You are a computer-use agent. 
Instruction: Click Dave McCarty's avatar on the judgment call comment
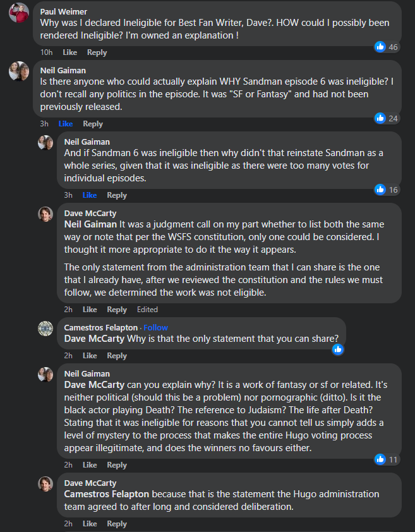(x=45, y=214)
